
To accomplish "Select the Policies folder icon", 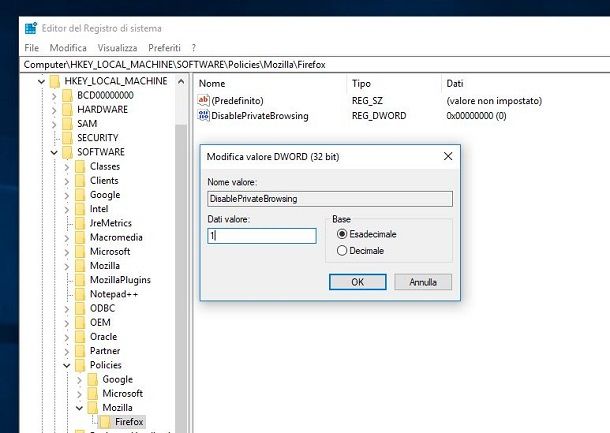I will 80,365.
